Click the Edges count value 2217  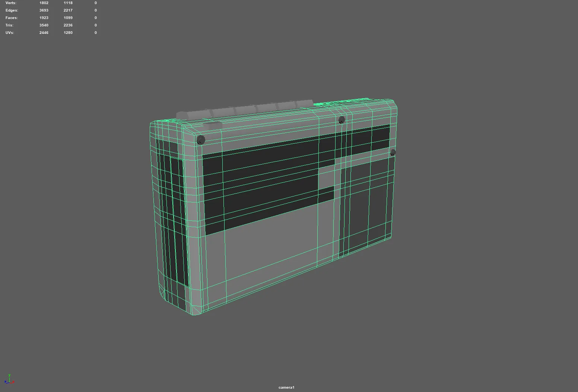68,10
